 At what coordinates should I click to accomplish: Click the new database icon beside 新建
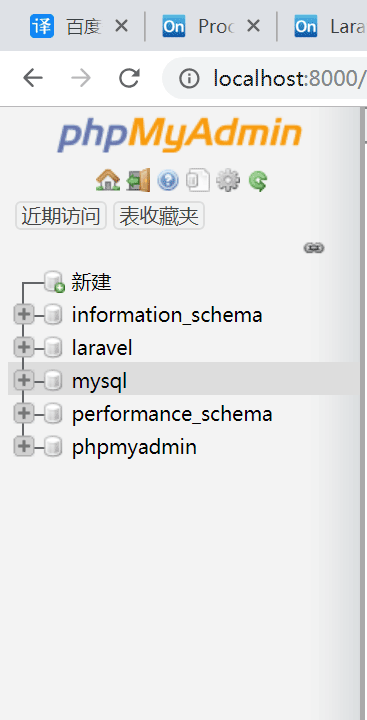coord(54,281)
